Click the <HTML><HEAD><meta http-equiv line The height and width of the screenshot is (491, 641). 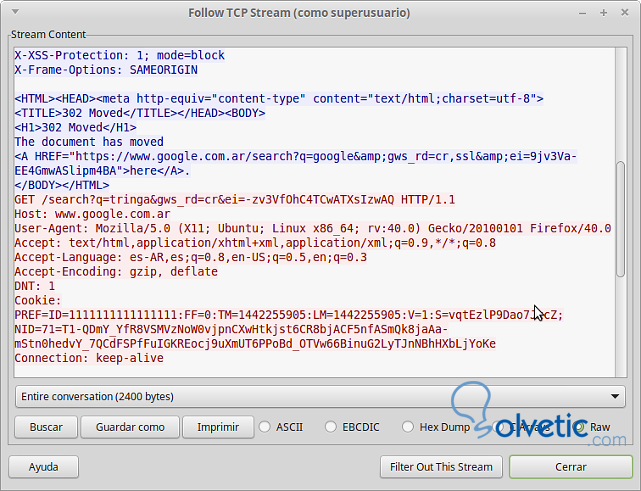(279, 99)
